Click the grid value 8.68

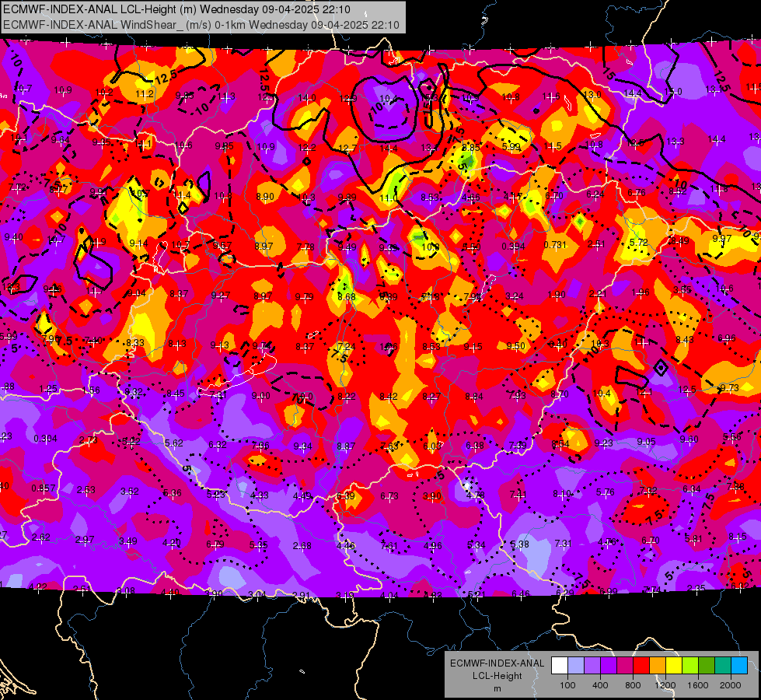click(x=347, y=297)
